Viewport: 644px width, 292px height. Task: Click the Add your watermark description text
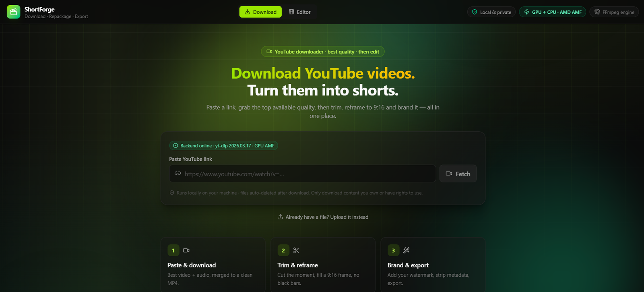click(x=428, y=279)
